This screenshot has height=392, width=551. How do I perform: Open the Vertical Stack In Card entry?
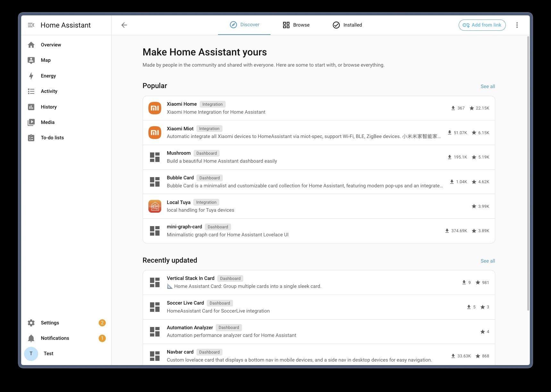[x=319, y=282]
